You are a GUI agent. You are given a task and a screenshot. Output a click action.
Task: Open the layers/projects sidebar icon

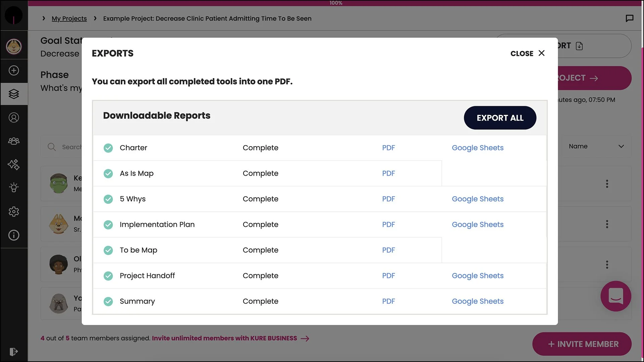[x=14, y=94]
